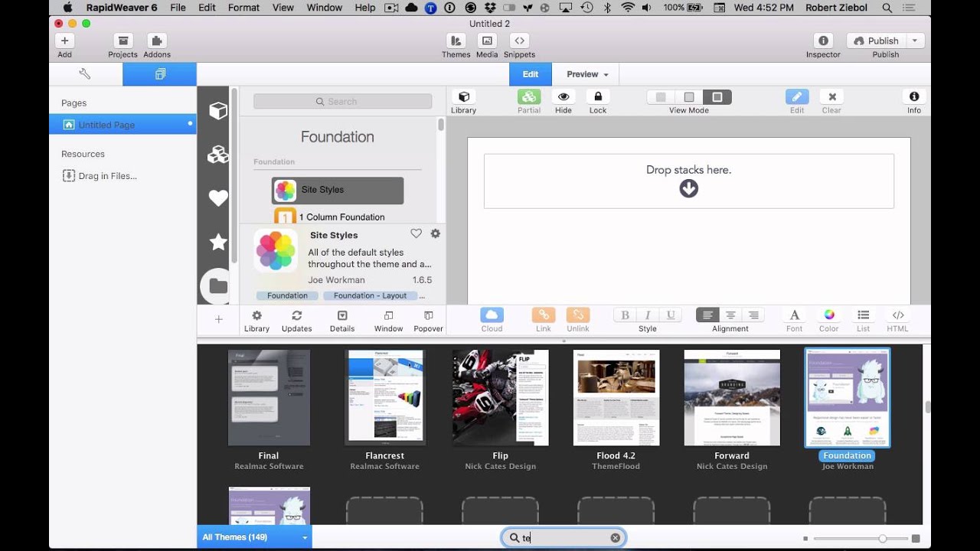The height and width of the screenshot is (551, 980).
Task: Click the HTML formatting button
Action: tap(898, 315)
